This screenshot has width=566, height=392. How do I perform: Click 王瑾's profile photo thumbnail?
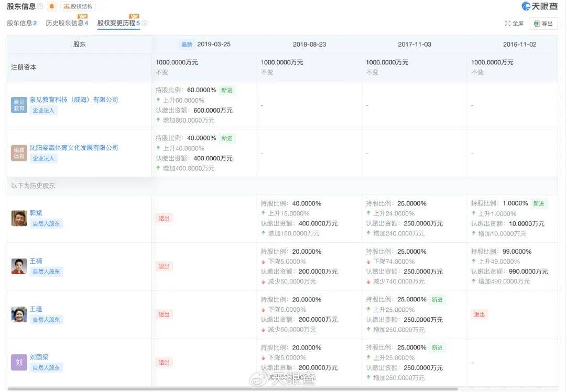18,315
